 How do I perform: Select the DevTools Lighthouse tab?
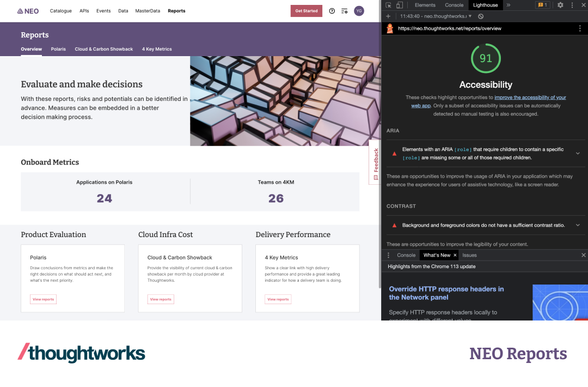485,5
